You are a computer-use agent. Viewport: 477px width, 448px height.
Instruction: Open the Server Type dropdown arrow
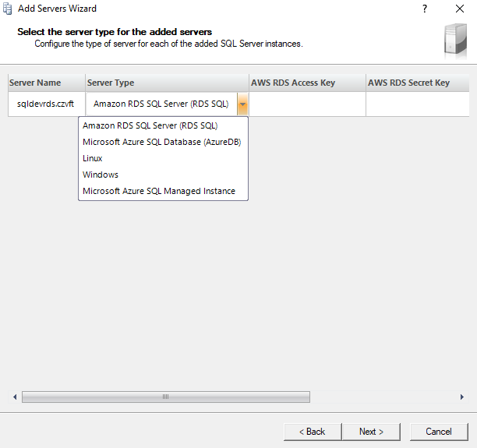pyautogui.click(x=242, y=104)
